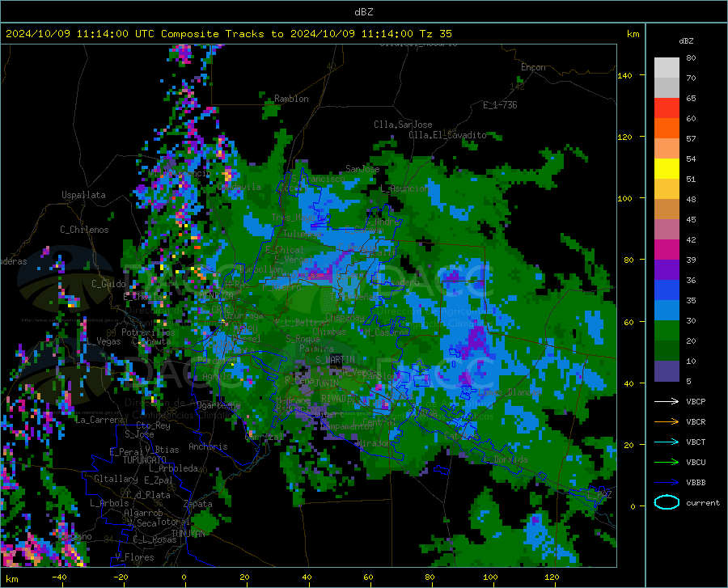Click the Potrerillos map label

coord(148,332)
